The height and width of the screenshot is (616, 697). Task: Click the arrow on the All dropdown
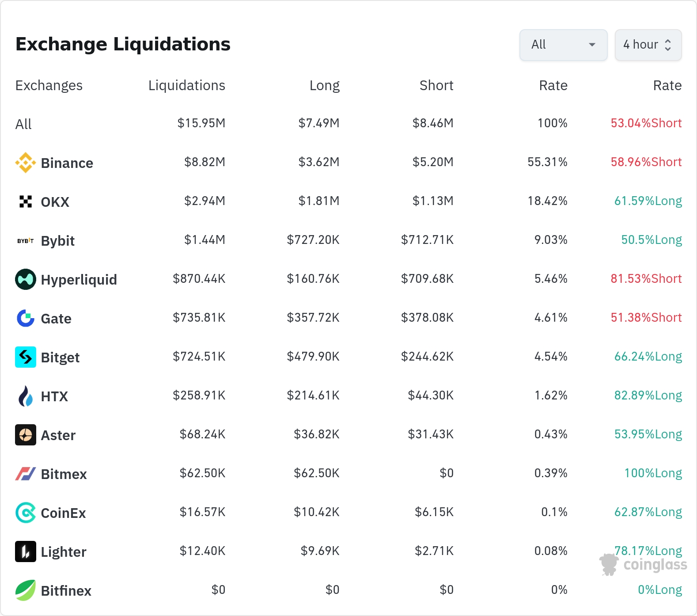point(592,45)
